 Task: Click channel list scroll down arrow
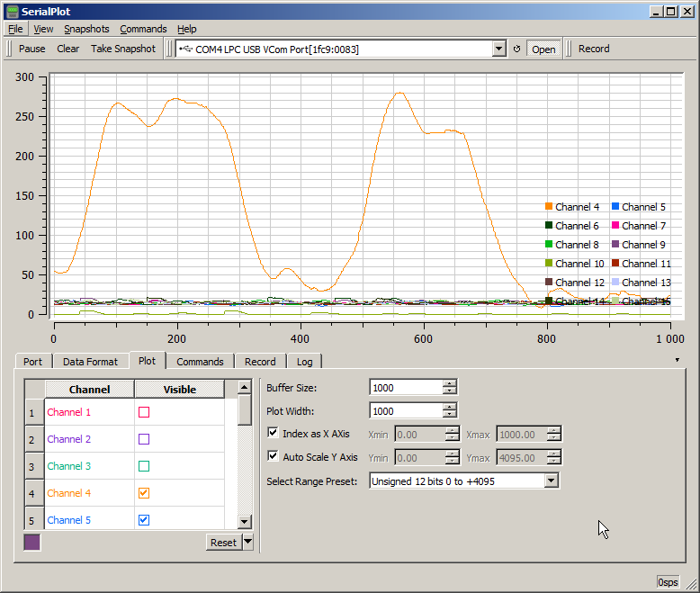[245, 521]
